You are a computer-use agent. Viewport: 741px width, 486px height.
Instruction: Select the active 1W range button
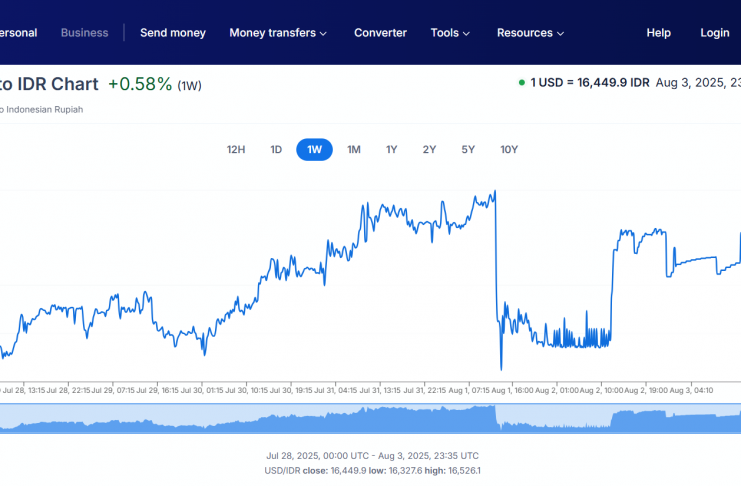[x=314, y=150]
